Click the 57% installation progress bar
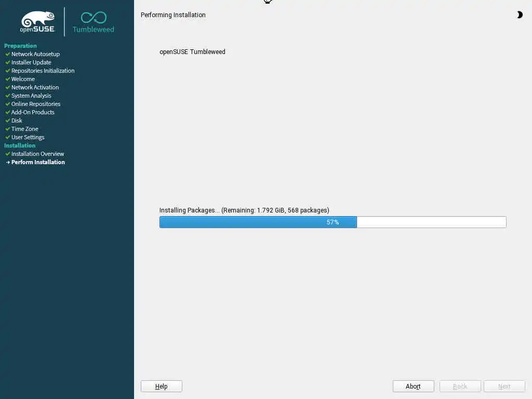532x399 pixels. 332,222
